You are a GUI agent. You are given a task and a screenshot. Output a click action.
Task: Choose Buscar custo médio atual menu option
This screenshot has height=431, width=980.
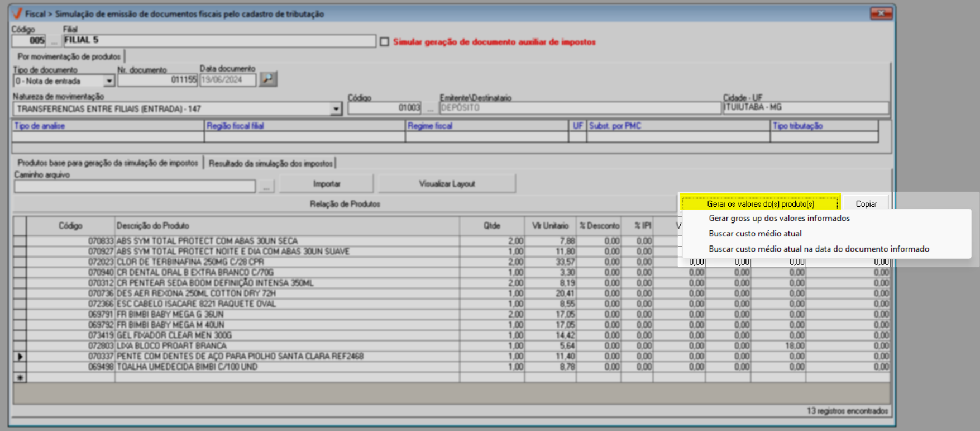point(755,234)
